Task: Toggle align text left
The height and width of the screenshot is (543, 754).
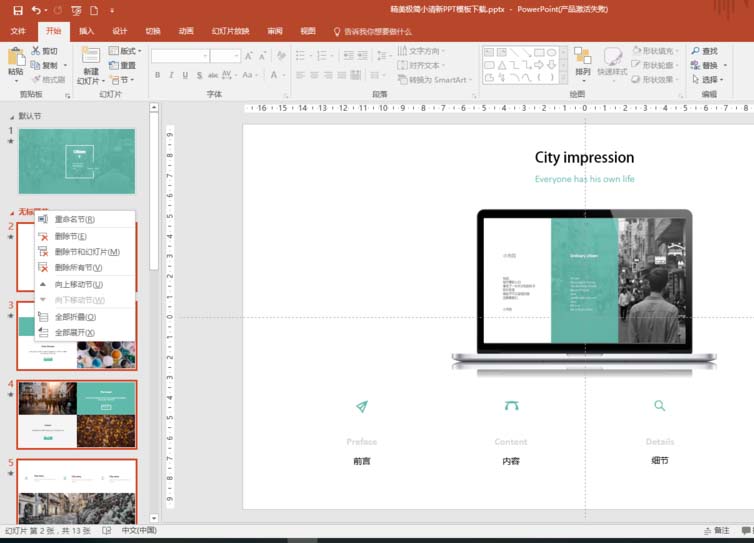Action: pyautogui.click(x=300, y=75)
